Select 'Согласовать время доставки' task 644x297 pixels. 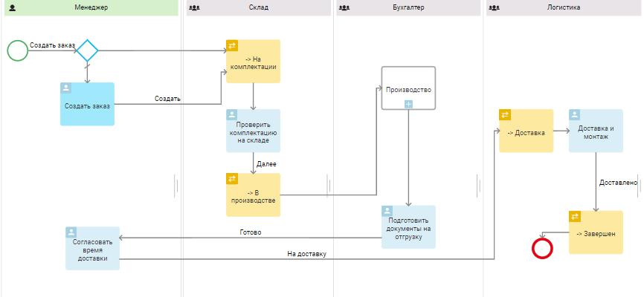coord(92,249)
